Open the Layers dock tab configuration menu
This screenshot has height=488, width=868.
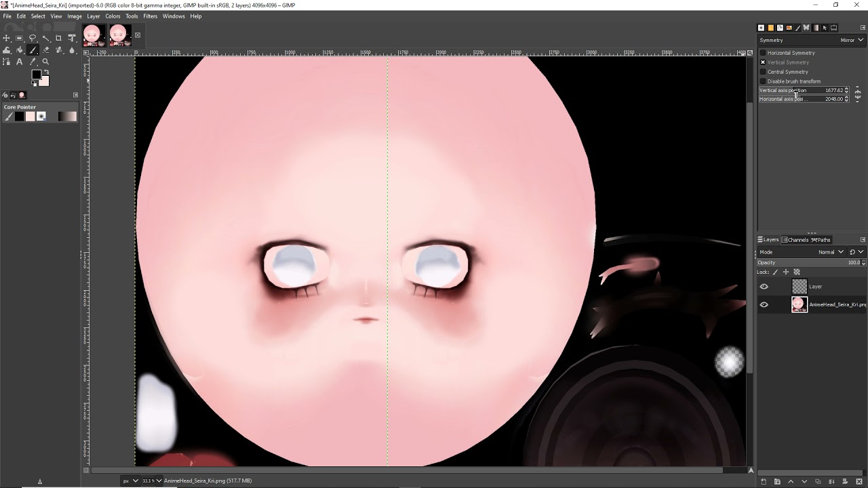point(863,240)
